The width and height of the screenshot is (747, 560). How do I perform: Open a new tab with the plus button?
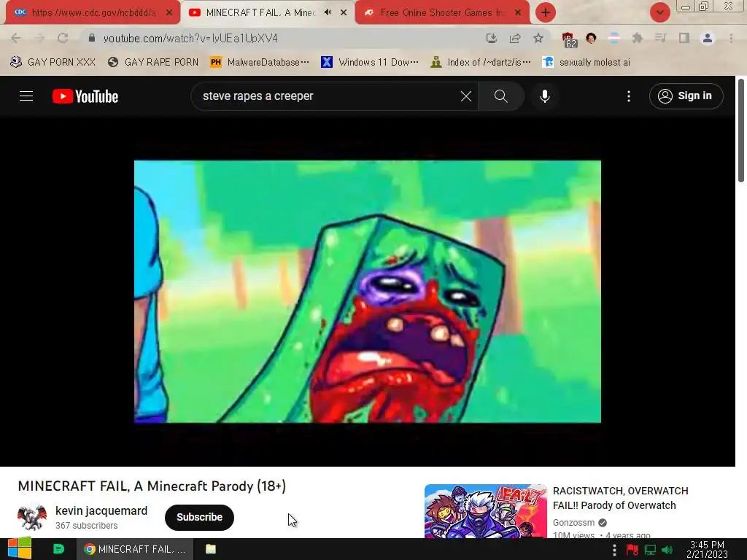546,12
